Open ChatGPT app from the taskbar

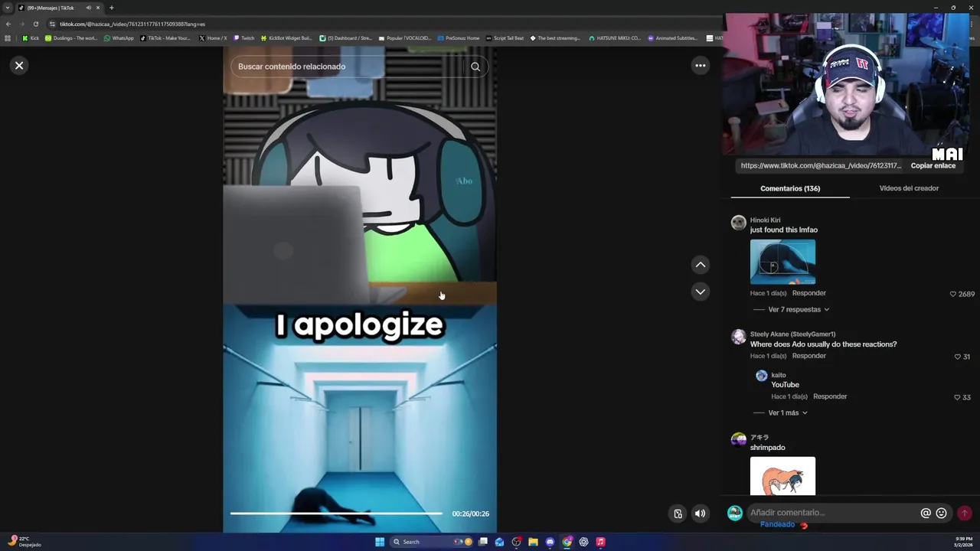coord(583,542)
